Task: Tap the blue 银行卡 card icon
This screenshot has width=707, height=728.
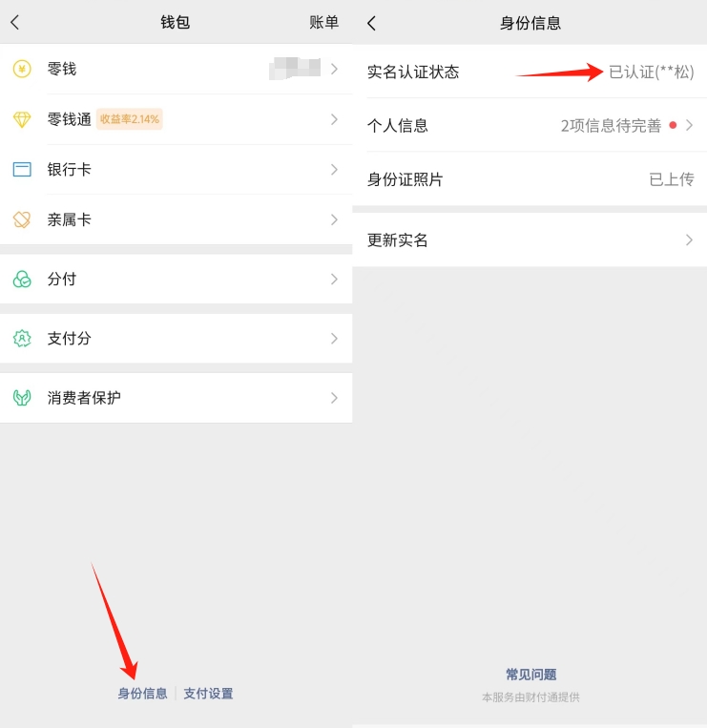Action: pos(22,170)
